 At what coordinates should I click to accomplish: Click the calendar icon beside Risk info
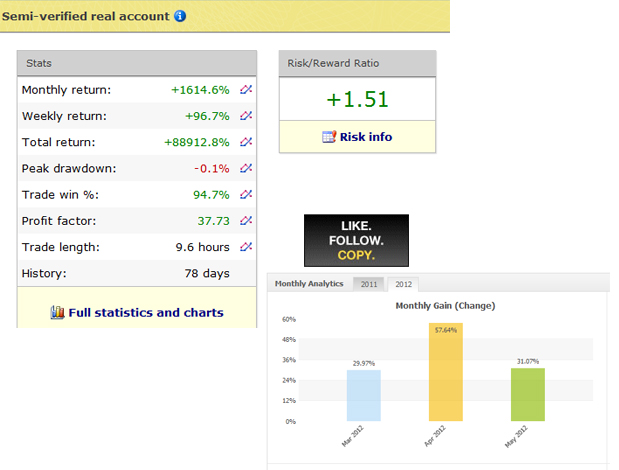click(329, 137)
